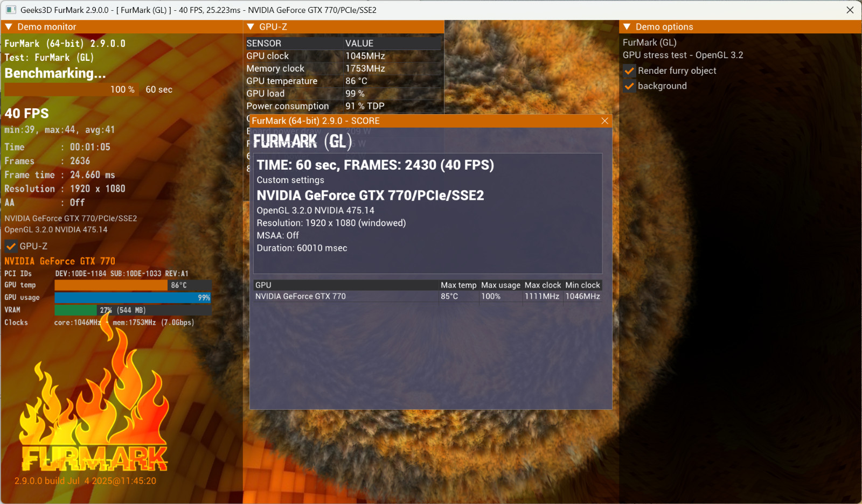The height and width of the screenshot is (504, 862).
Task: Click the 85°C max temp cell
Action: coord(449,296)
